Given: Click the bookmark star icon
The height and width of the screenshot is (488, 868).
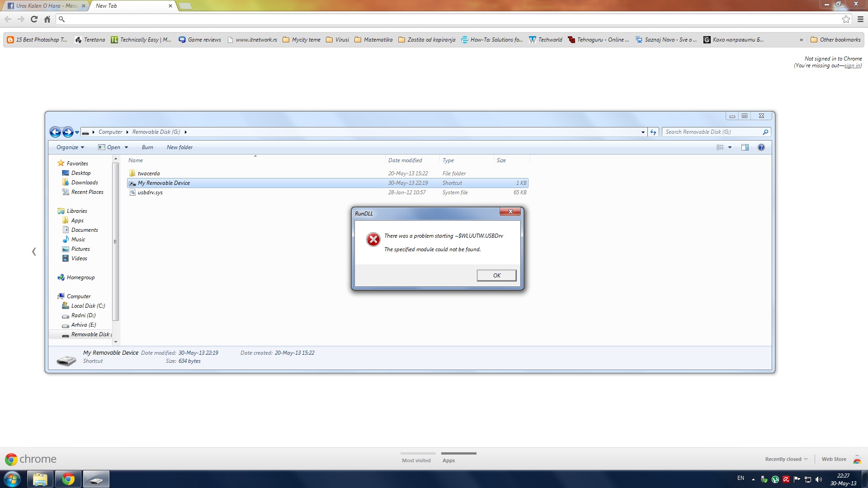Looking at the screenshot, I should [x=846, y=19].
